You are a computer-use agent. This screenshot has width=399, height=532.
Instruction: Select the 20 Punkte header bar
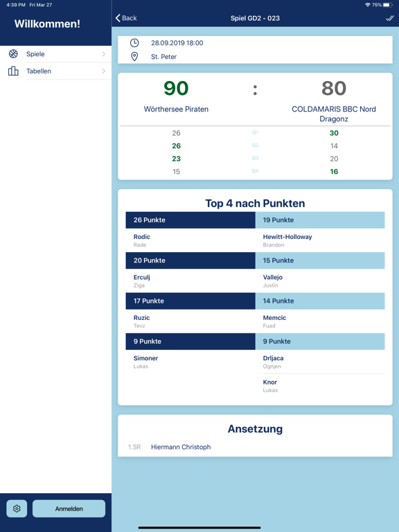[x=190, y=260]
